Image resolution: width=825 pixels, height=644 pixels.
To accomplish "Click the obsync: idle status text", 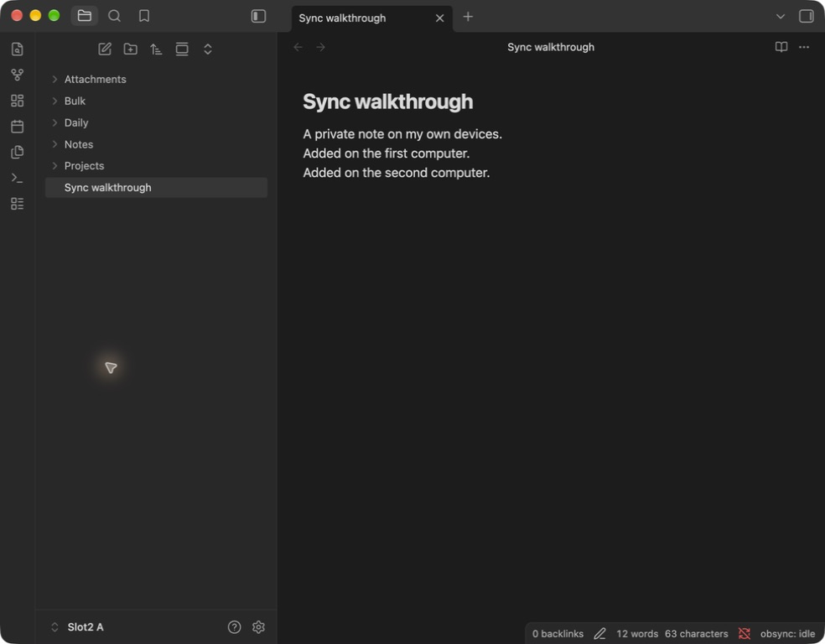I will click(x=787, y=634).
